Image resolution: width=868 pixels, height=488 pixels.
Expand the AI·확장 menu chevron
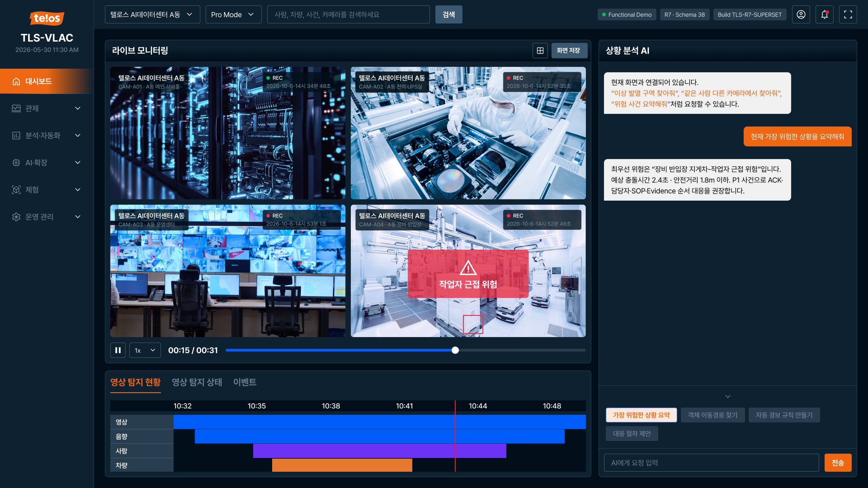[78, 163]
